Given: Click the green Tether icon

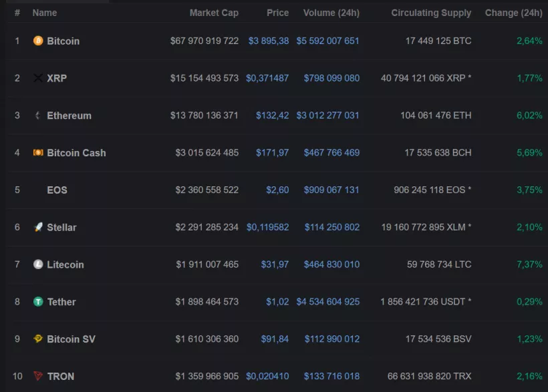Looking at the screenshot, I should tap(38, 302).
